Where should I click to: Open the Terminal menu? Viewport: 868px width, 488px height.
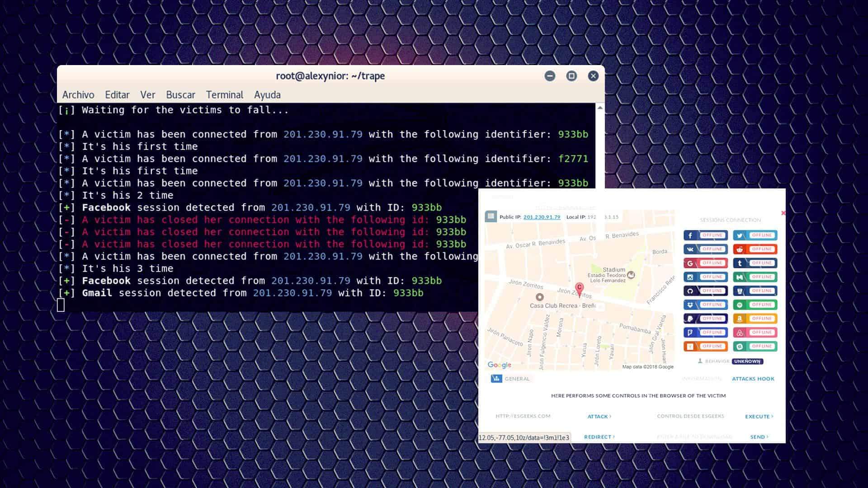tap(224, 95)
